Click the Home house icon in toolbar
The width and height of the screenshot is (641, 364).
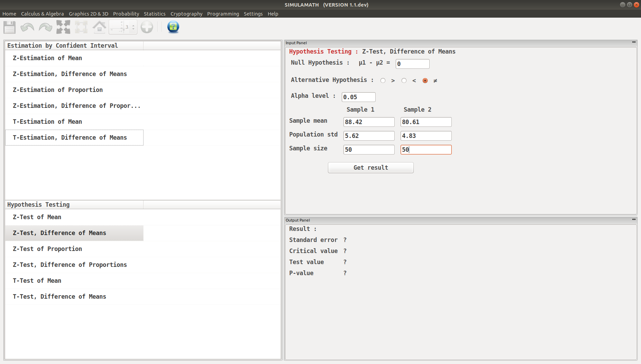[99, 27]
